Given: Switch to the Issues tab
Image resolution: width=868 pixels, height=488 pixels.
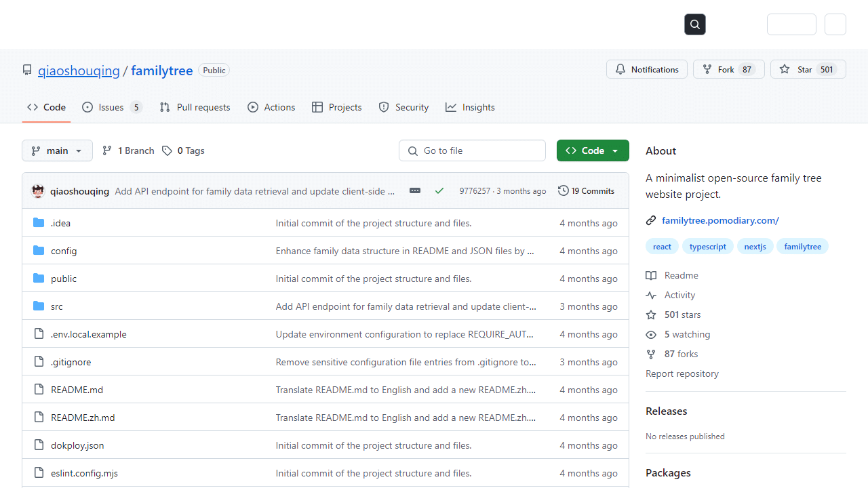Looking at the screenshot, I should click(x=112, y=107).
